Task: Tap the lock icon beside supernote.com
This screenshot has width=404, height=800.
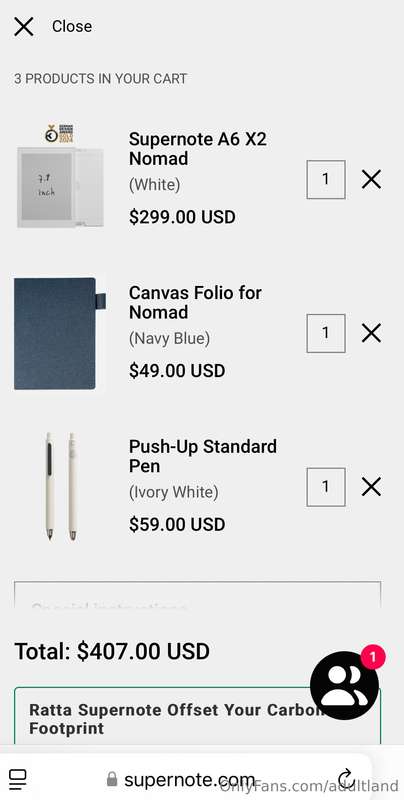Action: (x=112, y=779)
